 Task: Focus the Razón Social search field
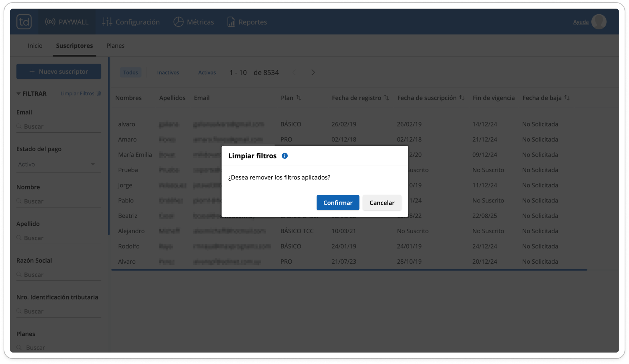coord(59,275)
